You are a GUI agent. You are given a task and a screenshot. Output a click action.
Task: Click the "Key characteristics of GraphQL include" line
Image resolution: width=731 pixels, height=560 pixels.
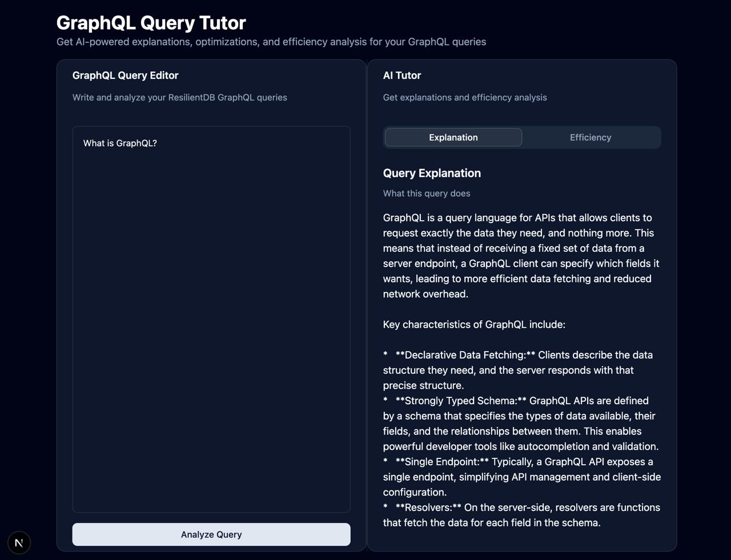click(x=474, y=324)
